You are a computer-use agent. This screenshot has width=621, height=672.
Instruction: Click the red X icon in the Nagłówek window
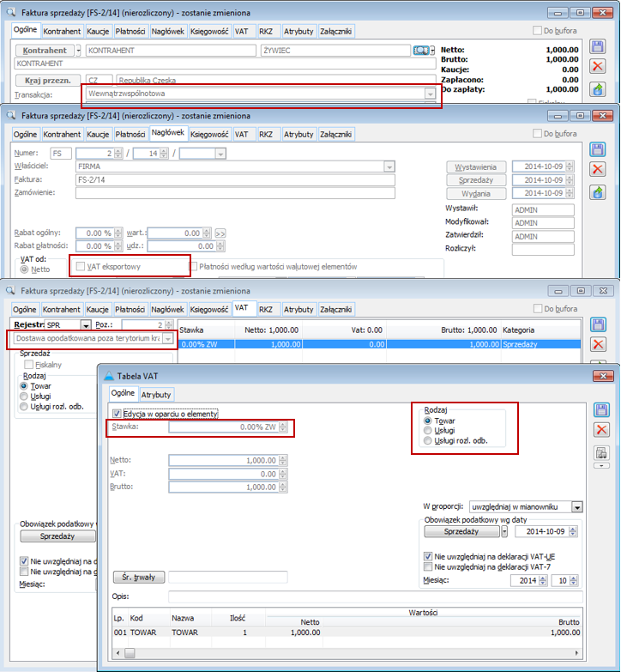pyautogui.click(x=598, y=169)
